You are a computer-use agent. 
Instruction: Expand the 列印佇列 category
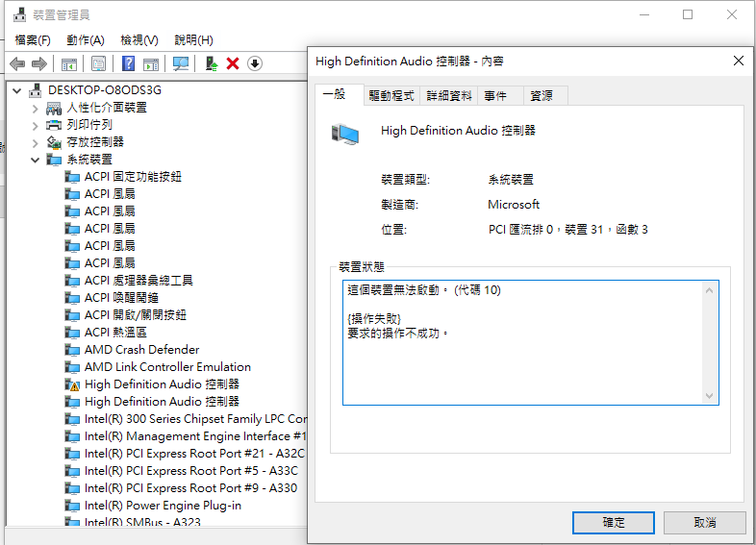point(35,126)
